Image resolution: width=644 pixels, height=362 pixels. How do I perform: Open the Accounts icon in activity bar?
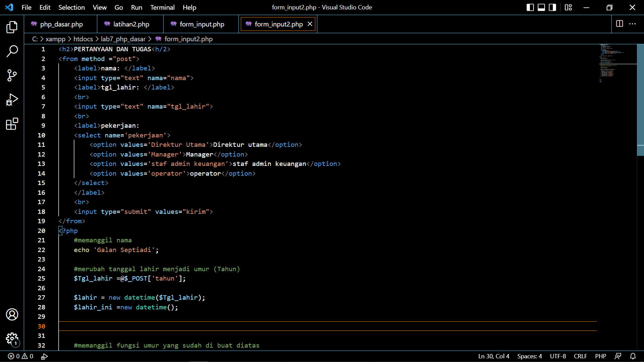[12, 314]
